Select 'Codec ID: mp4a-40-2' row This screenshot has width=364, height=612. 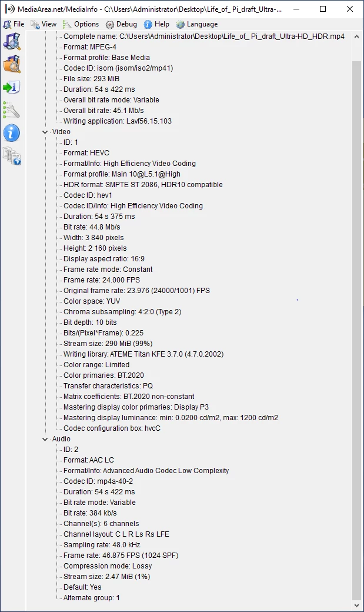coord(98,481)
